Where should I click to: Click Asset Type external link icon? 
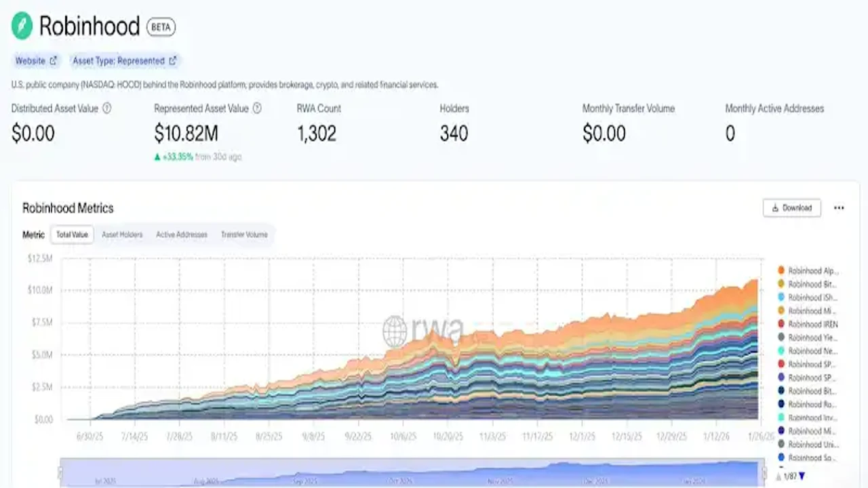tap(173, 61)
